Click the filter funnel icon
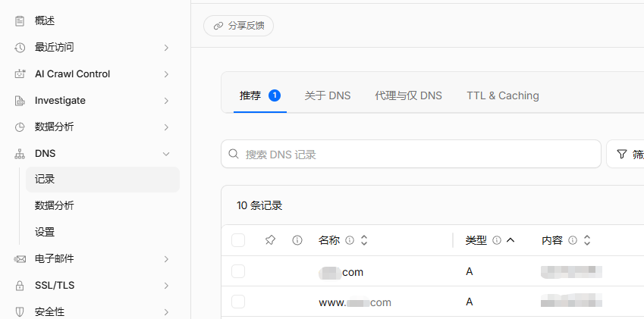The image size is (644, 319). [x=622, y=154]
